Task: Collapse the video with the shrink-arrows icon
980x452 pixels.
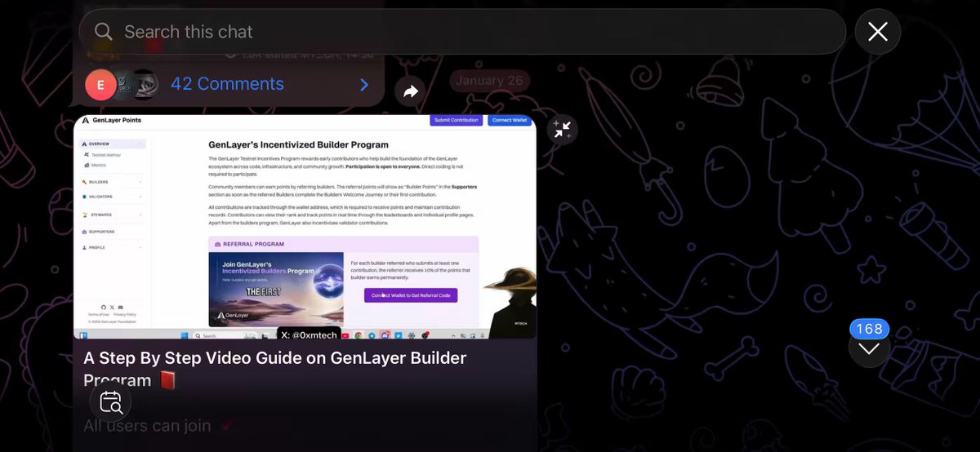Action: pos(562,129)
